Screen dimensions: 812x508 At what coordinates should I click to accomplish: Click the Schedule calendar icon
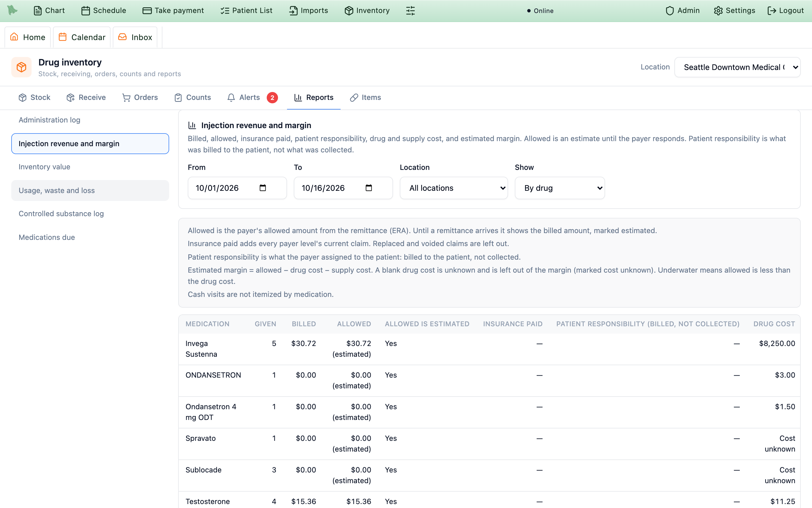coord(85,11)
